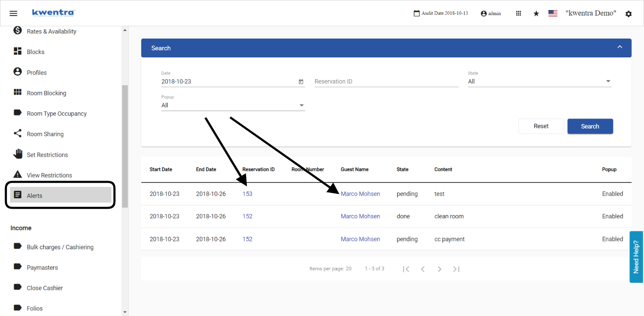Click the "kwentra Demo" property name
Image resolution: width=644 pixels, height=316 pixels.
click(591, 13)
